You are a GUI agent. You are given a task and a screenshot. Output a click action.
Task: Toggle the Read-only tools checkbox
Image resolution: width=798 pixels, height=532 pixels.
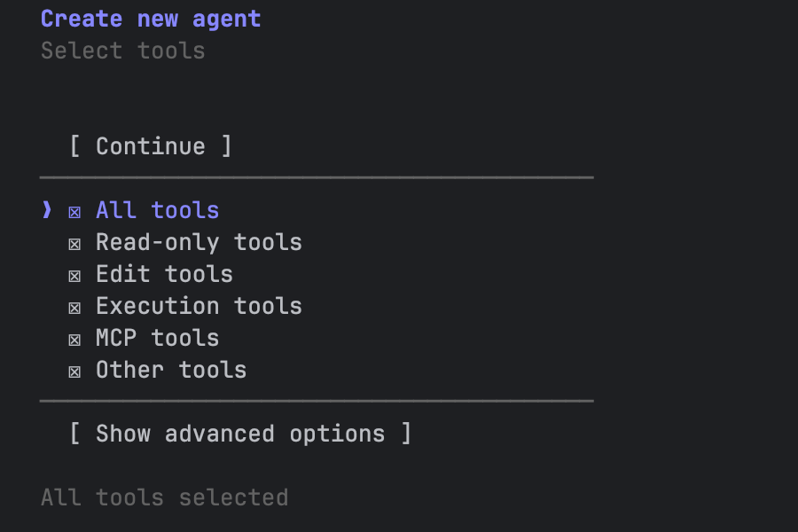tap(74, 244)
